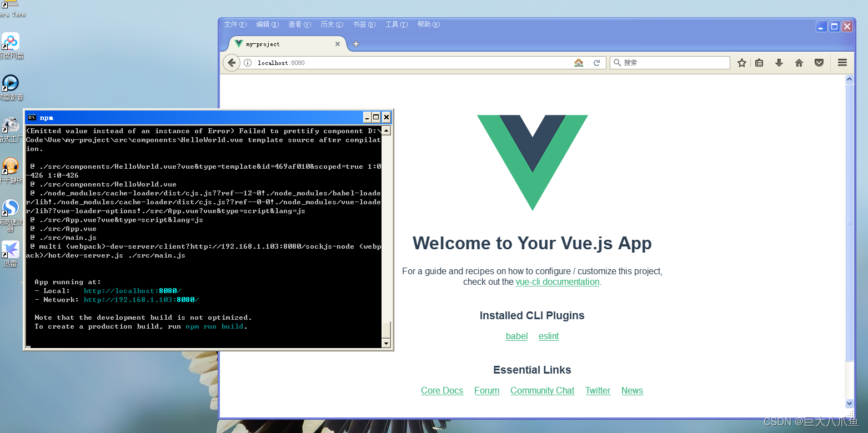Screen dimensions: 868x433
Task: Open the 帮助 menu
Action: 428,24
